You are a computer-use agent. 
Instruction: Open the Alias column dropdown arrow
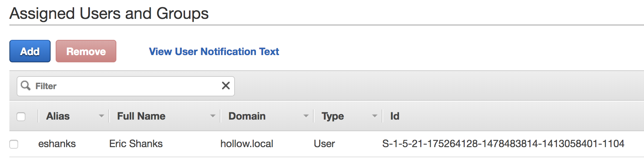[102, 116]
